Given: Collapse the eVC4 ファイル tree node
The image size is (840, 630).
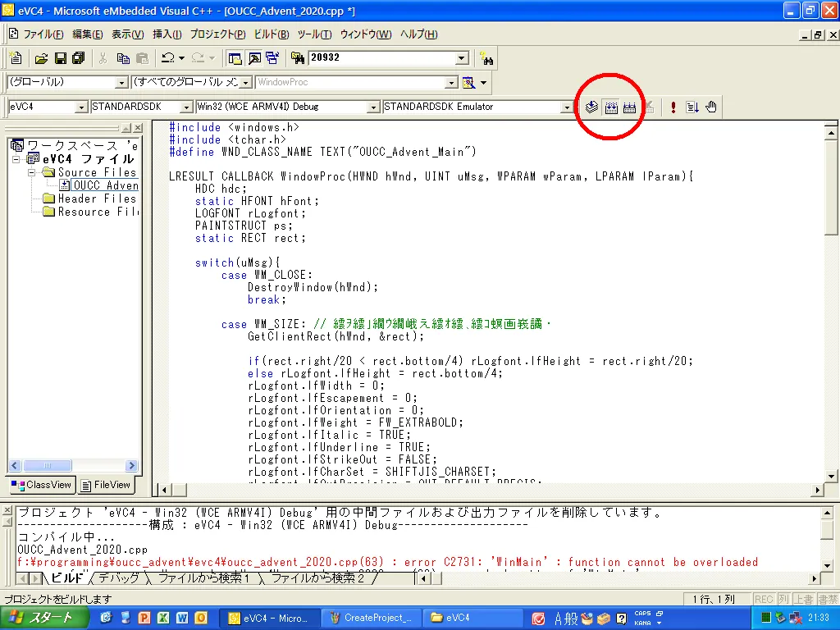Looking at the screenshot, I should point(16,159).
